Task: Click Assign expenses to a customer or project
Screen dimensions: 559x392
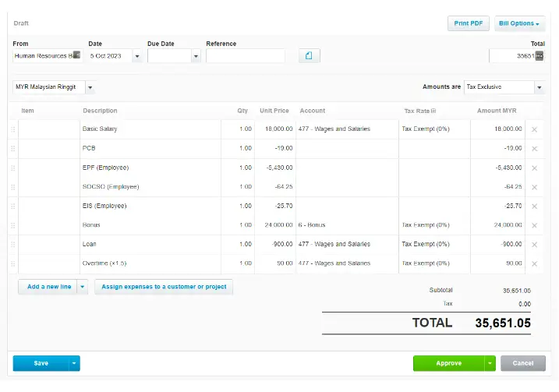Action: [164, 287]
